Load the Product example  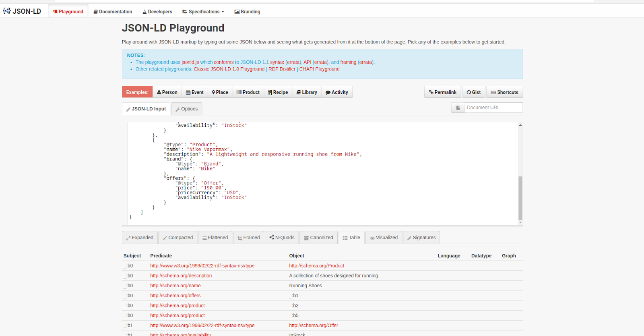point(248,92)
